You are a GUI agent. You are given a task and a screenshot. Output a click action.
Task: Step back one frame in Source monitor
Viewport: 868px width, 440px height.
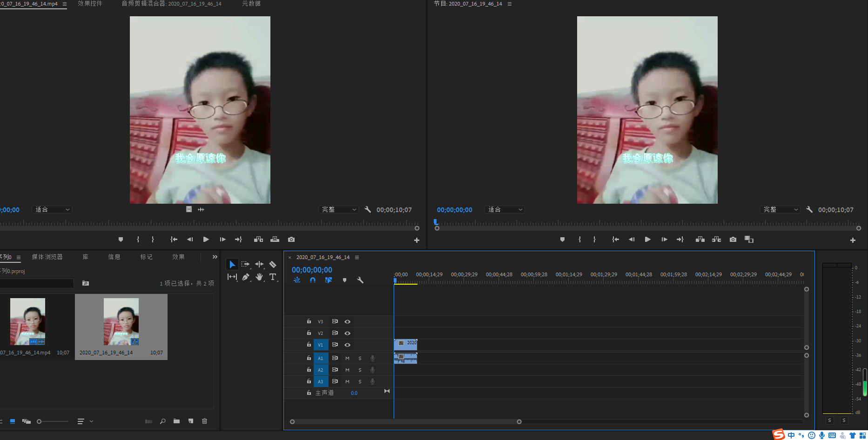190,239
